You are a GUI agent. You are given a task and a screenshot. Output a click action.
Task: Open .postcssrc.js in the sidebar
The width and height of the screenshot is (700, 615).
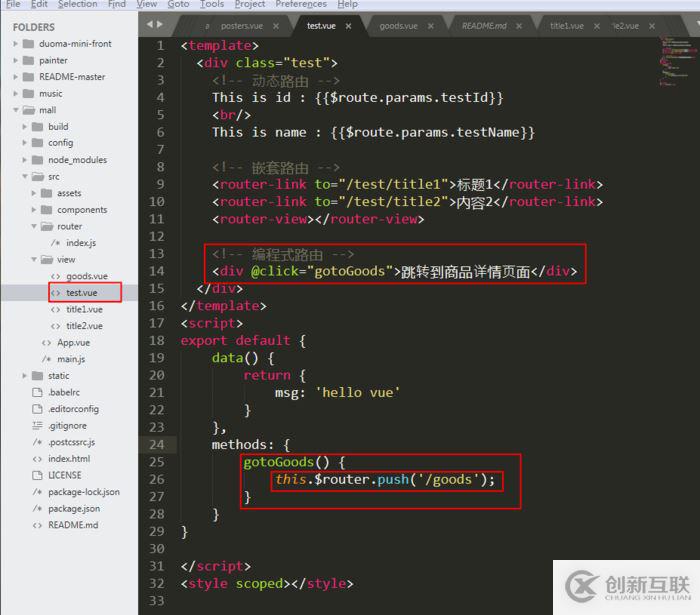click(x=71, y=442)
